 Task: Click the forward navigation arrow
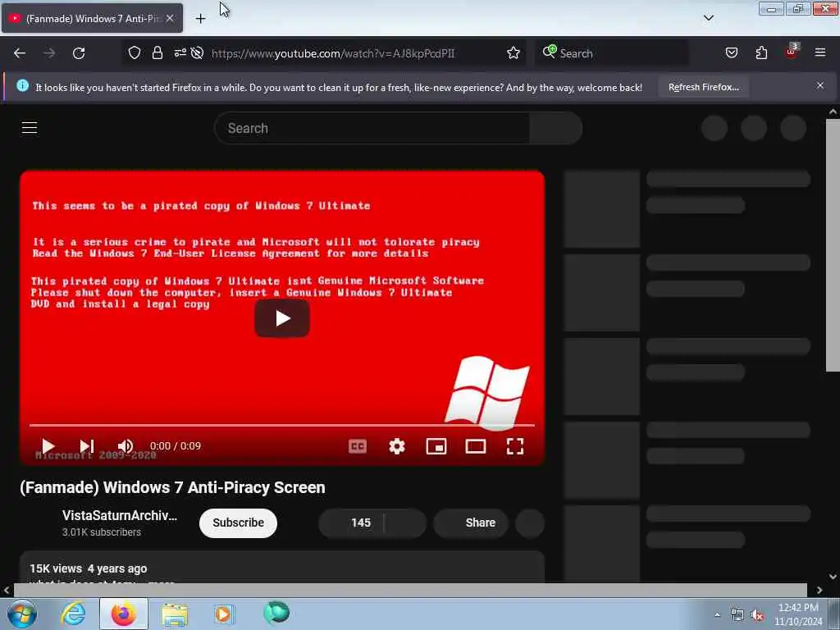tap(49, 53)
